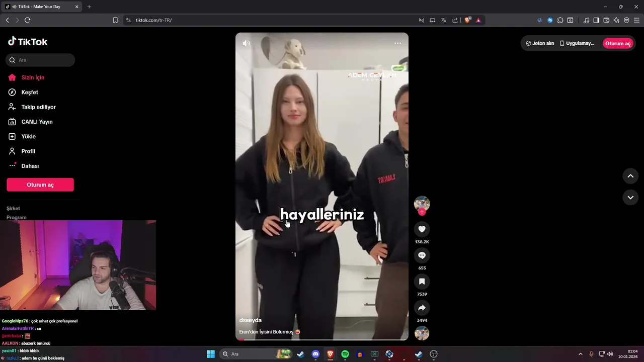The image size is (644, 362).
Task: Toggle browser sidebar panel
Action: coord(596,20)
